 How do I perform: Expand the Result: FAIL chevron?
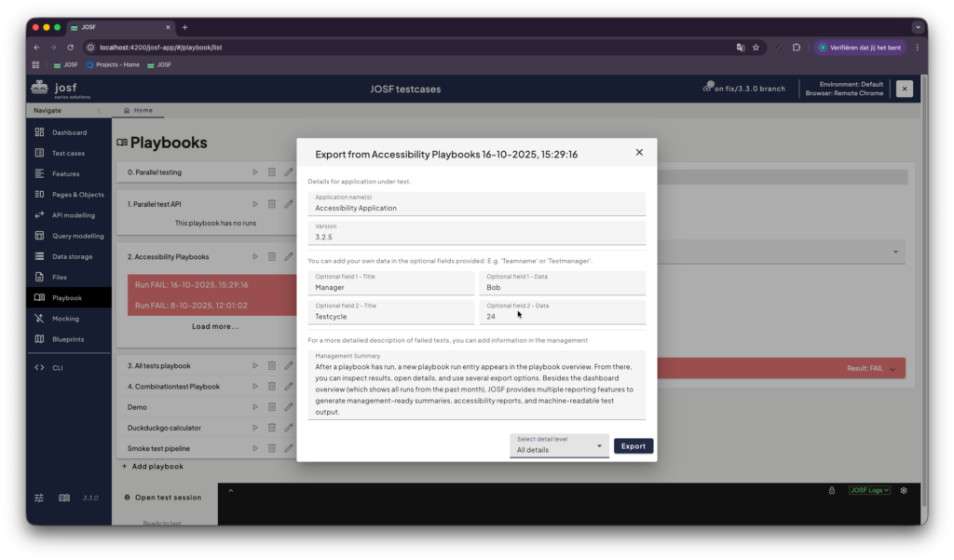click(x=893, y=370)
